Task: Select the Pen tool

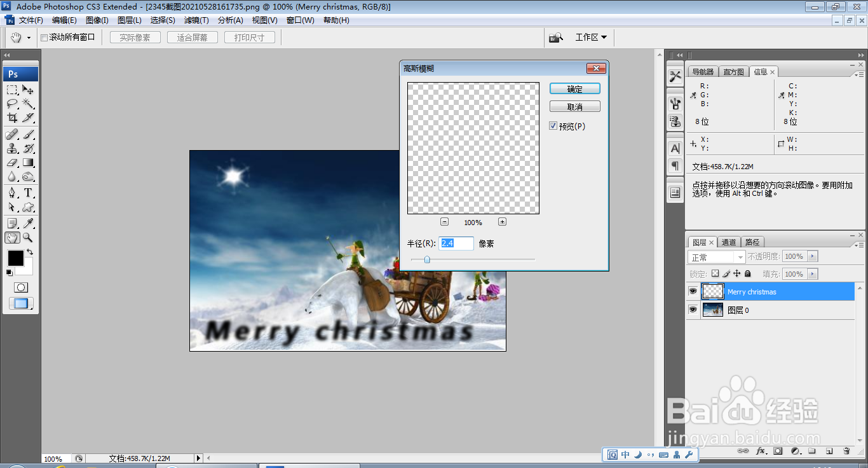Action: click(x=12, y=193)
